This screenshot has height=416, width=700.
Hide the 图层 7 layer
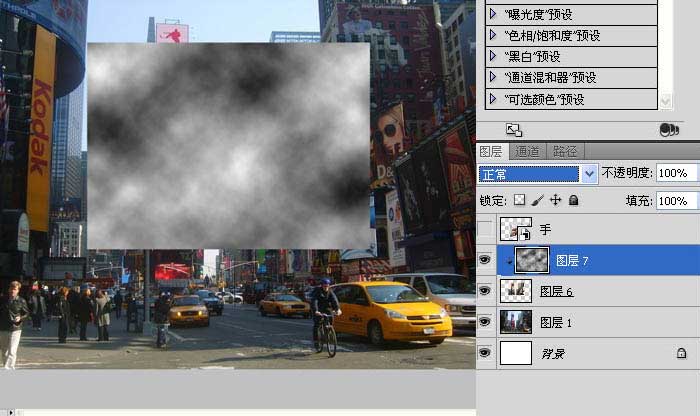point(486,260)
